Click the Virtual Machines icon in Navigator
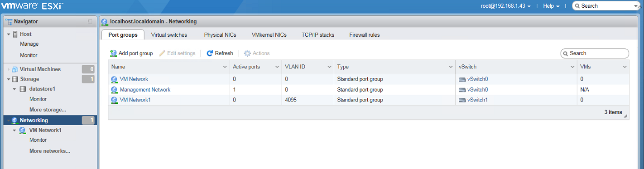644x169 pixels. [15, 69]
